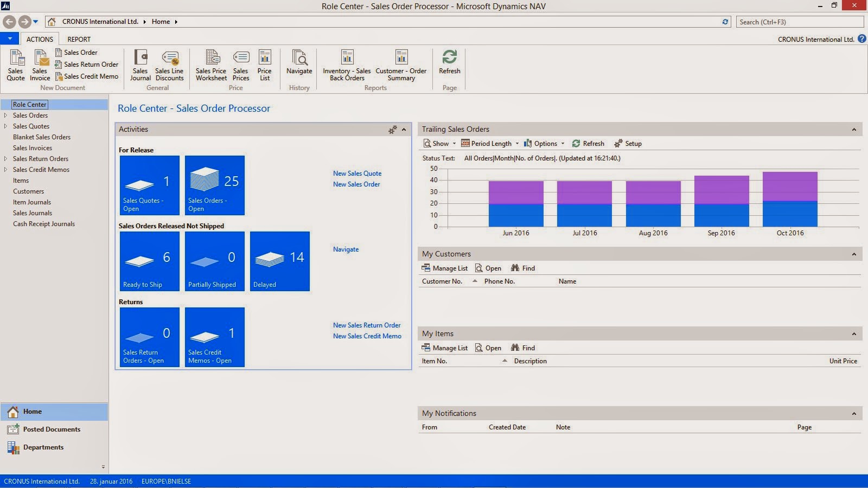Expand Sales Credit Memos tree node
Screen dimensions: 868x488
point(5,170)
